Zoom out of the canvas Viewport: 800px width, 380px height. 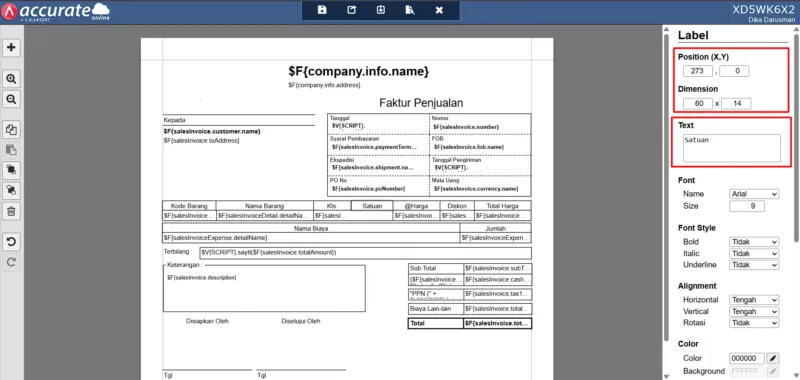[11, 98]
